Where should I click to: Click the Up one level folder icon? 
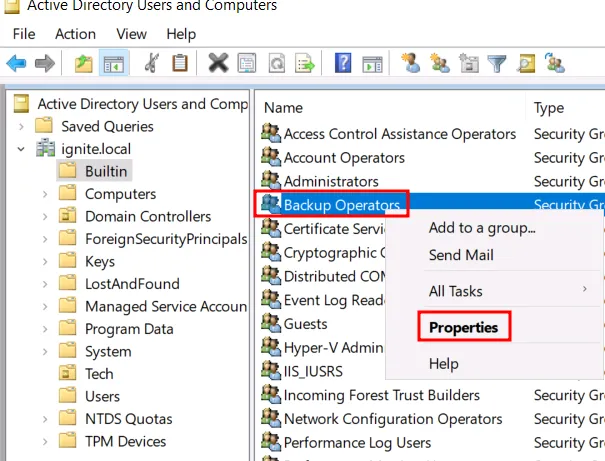[84, 63]
